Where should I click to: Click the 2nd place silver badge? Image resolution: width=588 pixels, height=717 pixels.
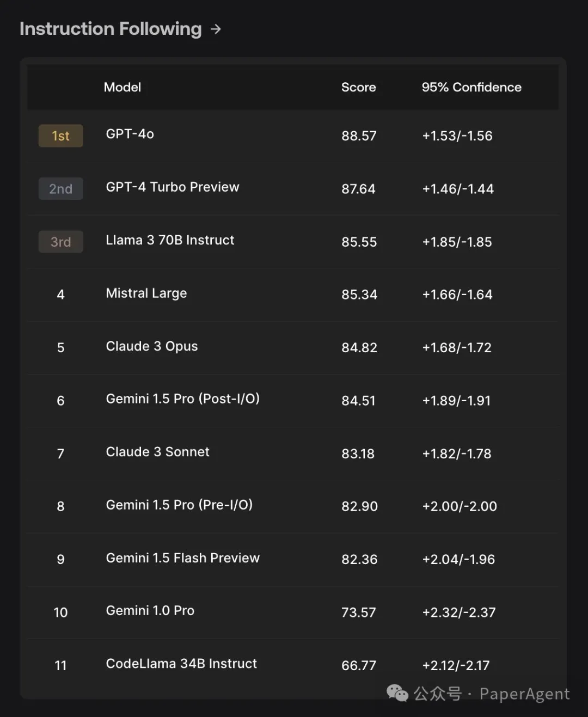point(61,189)
